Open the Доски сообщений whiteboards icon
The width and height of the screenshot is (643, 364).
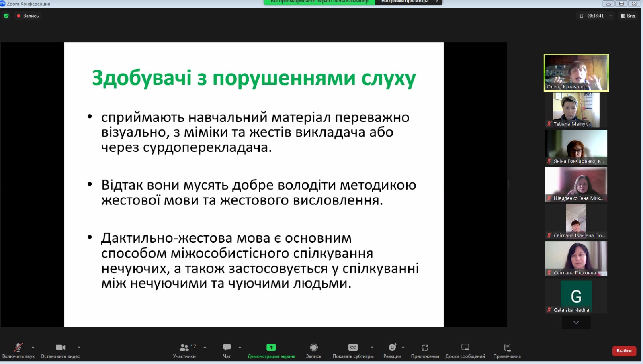click(465, 348)
